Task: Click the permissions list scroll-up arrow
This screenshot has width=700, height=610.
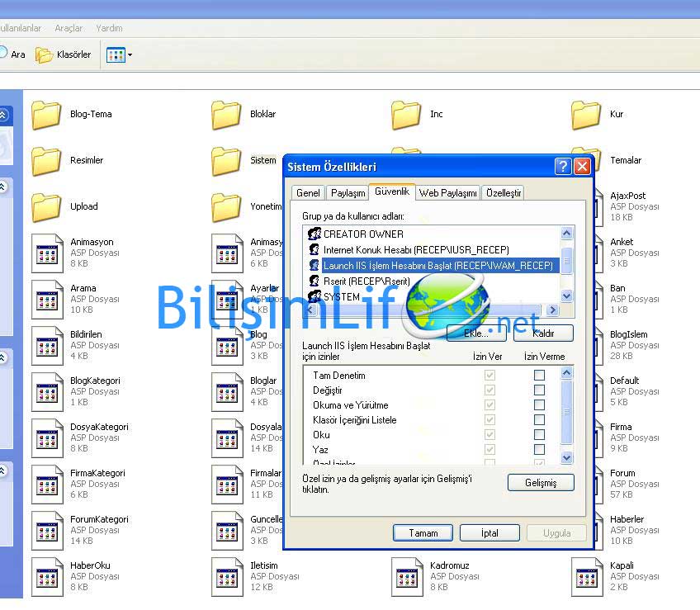Action: [566, 372]
